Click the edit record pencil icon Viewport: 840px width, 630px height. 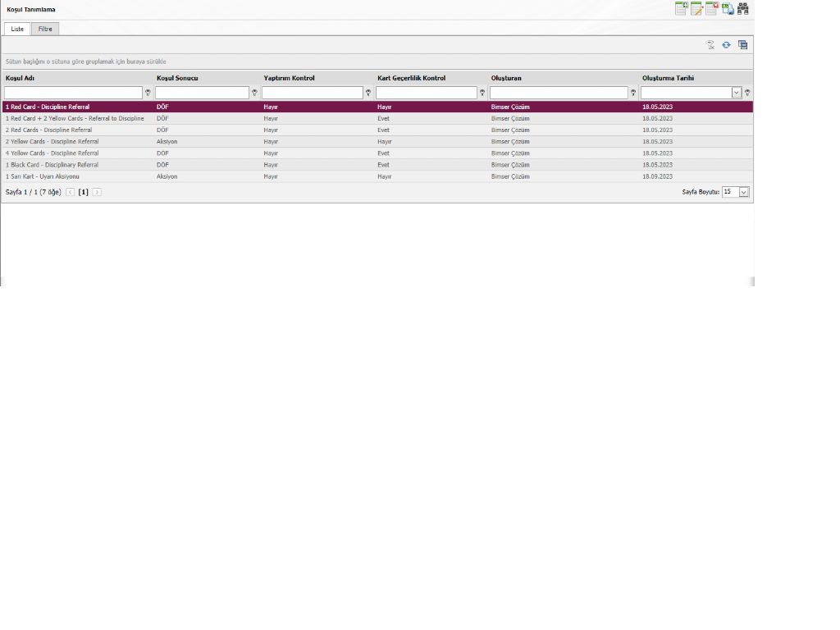tap(696, 8)
